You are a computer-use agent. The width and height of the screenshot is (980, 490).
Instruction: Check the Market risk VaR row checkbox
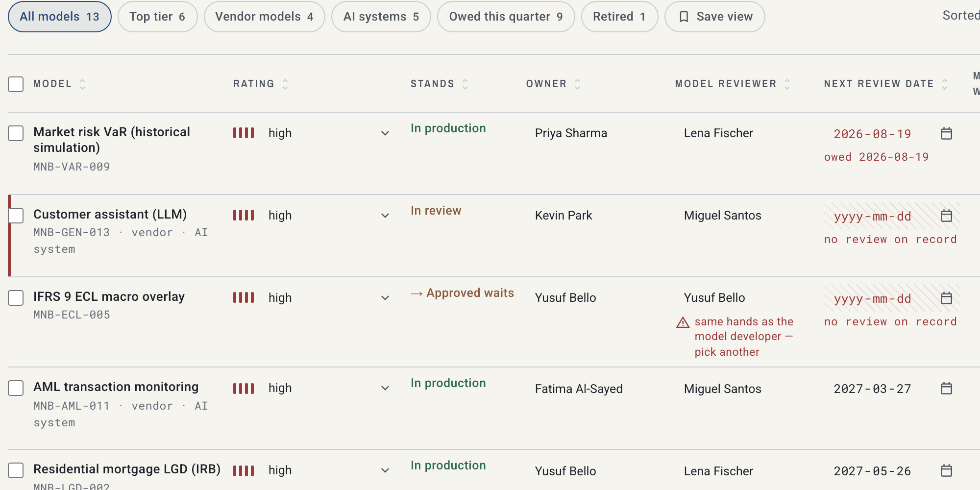coord(16,133)
